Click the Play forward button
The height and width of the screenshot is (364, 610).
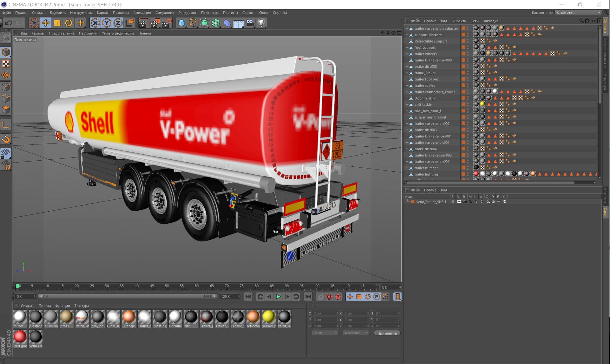pos(278,297)
